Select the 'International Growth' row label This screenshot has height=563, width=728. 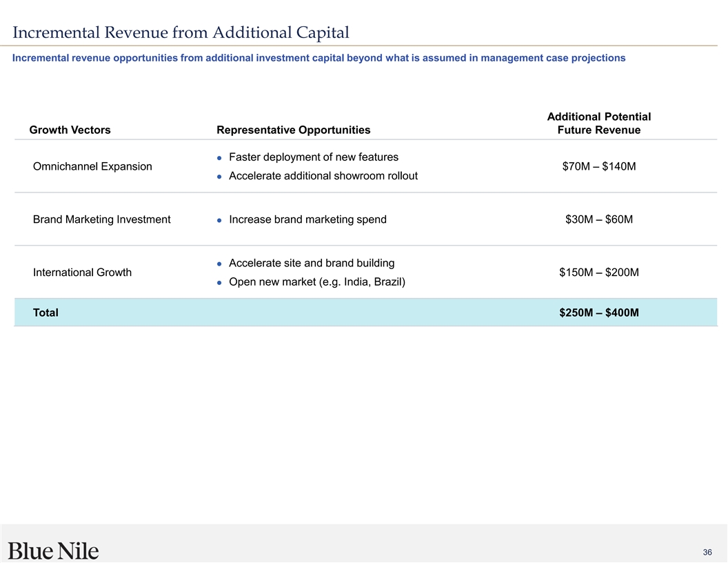(82, 273)
